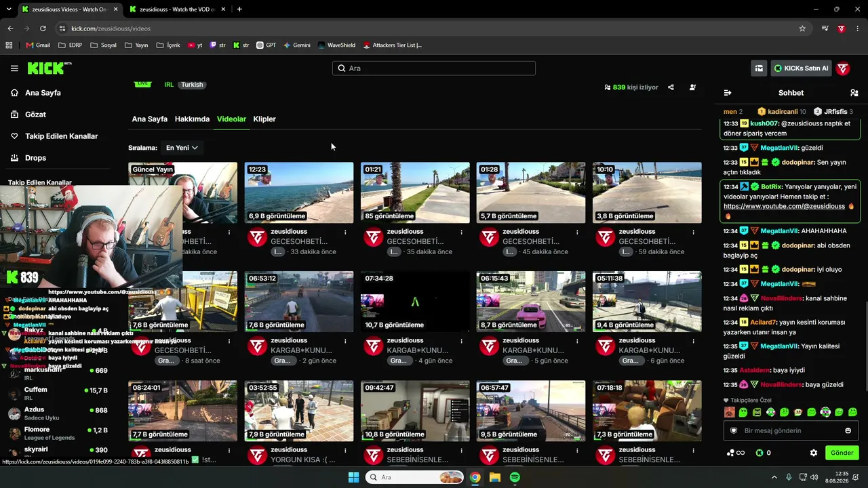Open the Sıralama 'En Yeni' sort dropdown
This screenshot has width=868, height=488.
pyautogui.click(x=182, y=148)
